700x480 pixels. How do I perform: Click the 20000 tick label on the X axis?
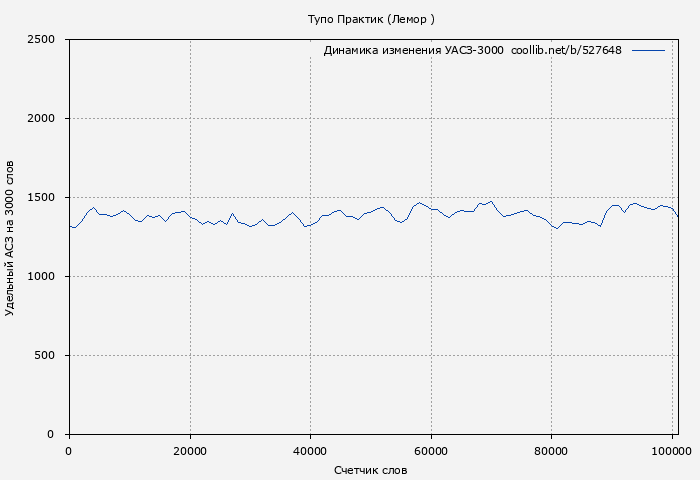(189, 452)
